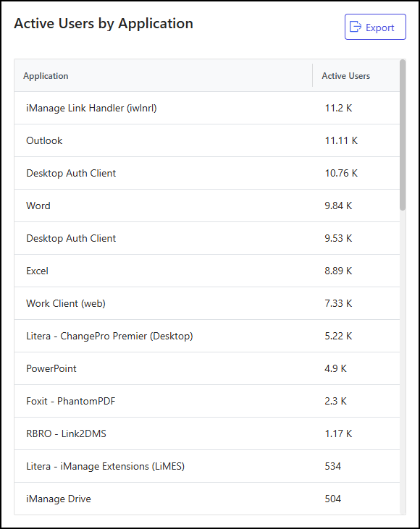Click the 2.3 K value for Foxit
The image size is (420, 529).
click(335, 401)
